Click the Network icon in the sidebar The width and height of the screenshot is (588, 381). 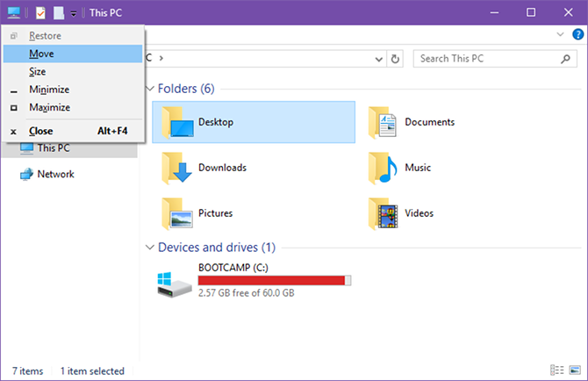coord(26,174)
